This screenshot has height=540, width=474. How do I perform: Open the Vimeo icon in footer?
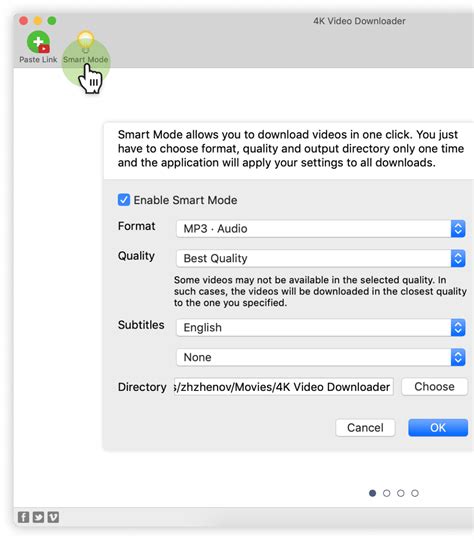tap(53, 517)
